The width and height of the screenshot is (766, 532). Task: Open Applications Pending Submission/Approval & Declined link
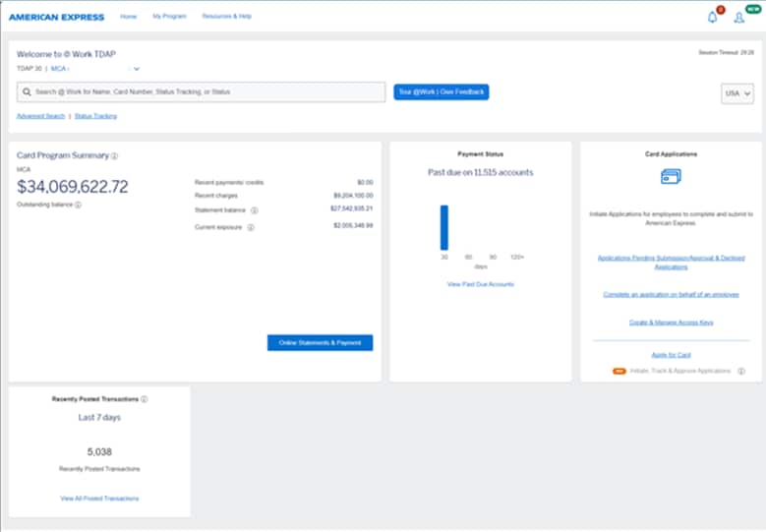(x=672, y=263)
